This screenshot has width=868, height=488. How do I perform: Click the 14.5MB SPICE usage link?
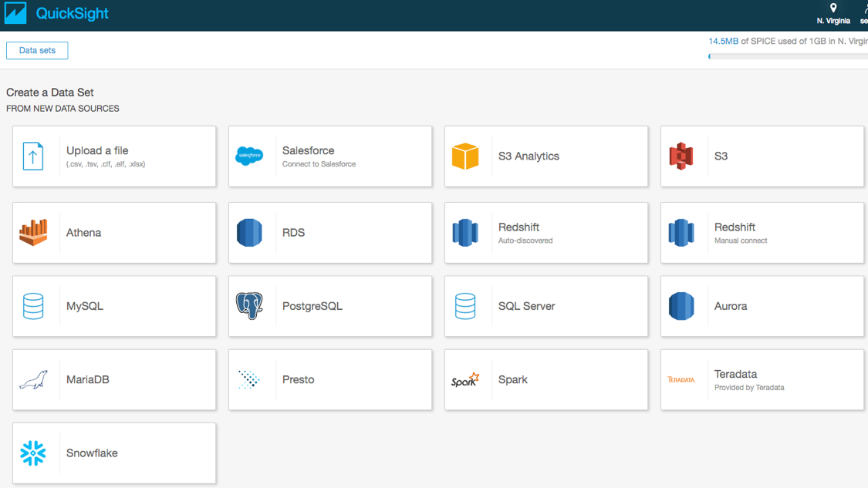pyautogui.click(x=723, y=41)
